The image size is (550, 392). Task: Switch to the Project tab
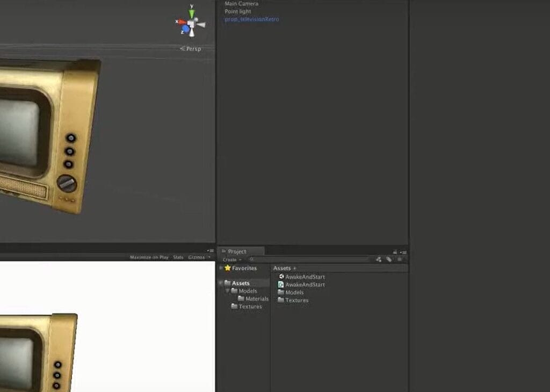click(x=242, y=251)
